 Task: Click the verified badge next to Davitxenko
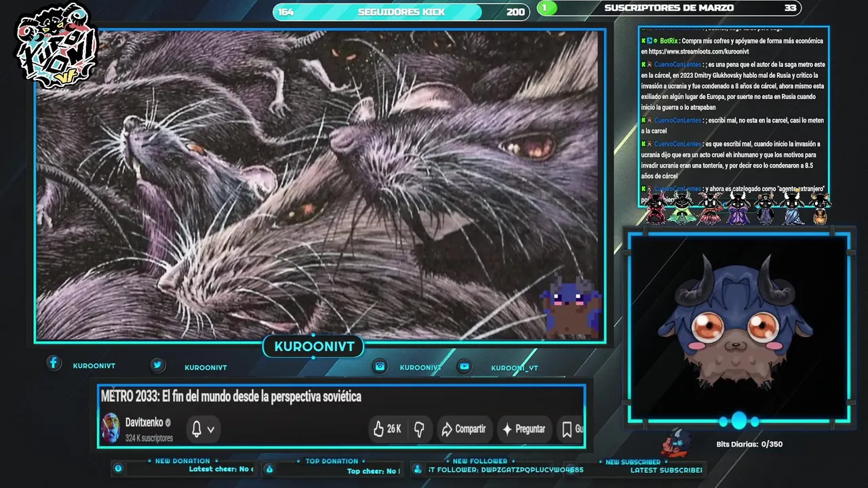[x=167, y=422]
